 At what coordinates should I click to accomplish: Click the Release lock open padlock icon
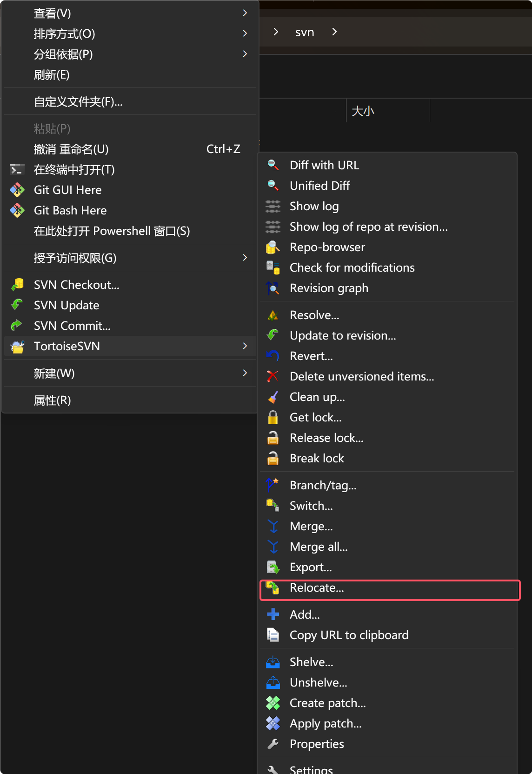point(273,438)
